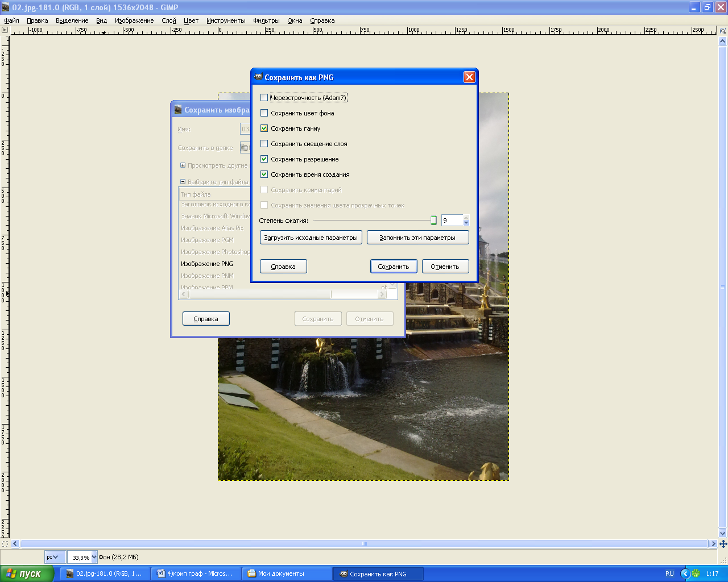Click the image navigation crosshair icon
This screenshot has height=582, width=728.
pyautogui.click(x=723, y=544)
